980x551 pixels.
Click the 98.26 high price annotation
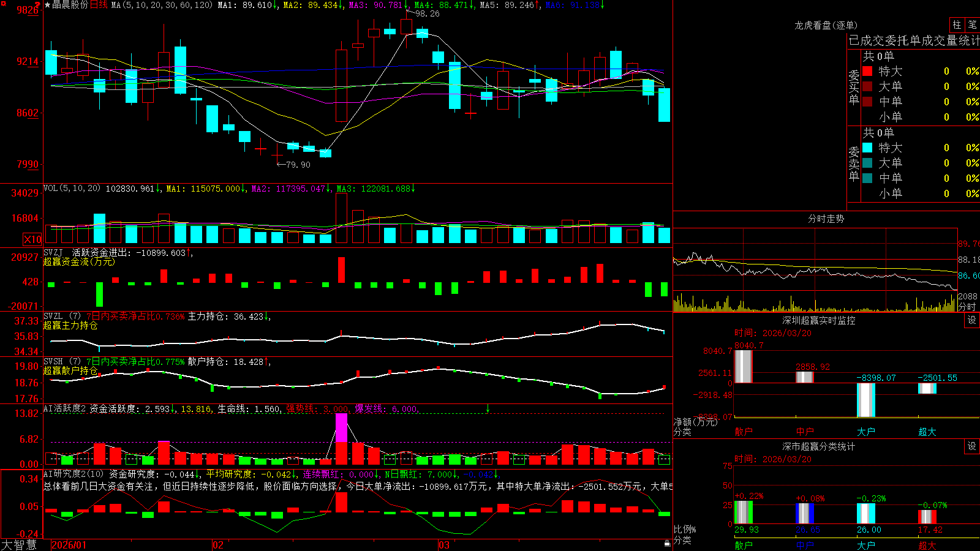tap(427, 13)
